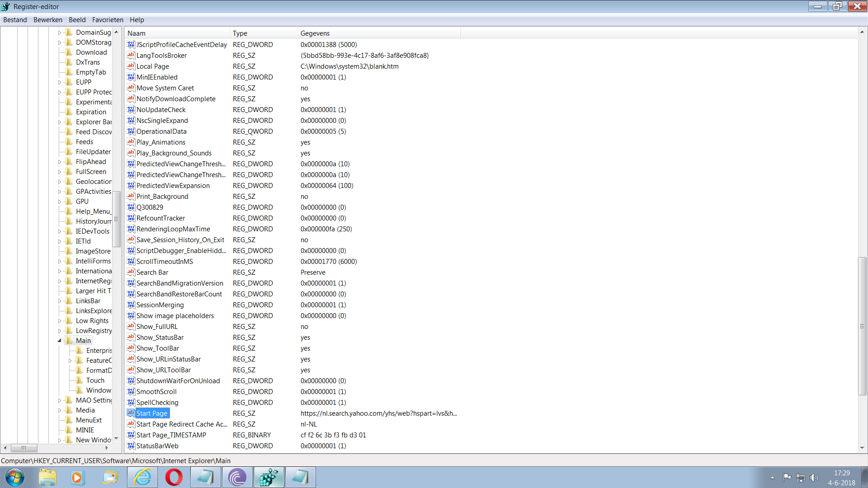868x488 pixels.
Task: Click the SmoothScroll DWORD value icon
Action: pyautogui.click(x=131, y=391)
